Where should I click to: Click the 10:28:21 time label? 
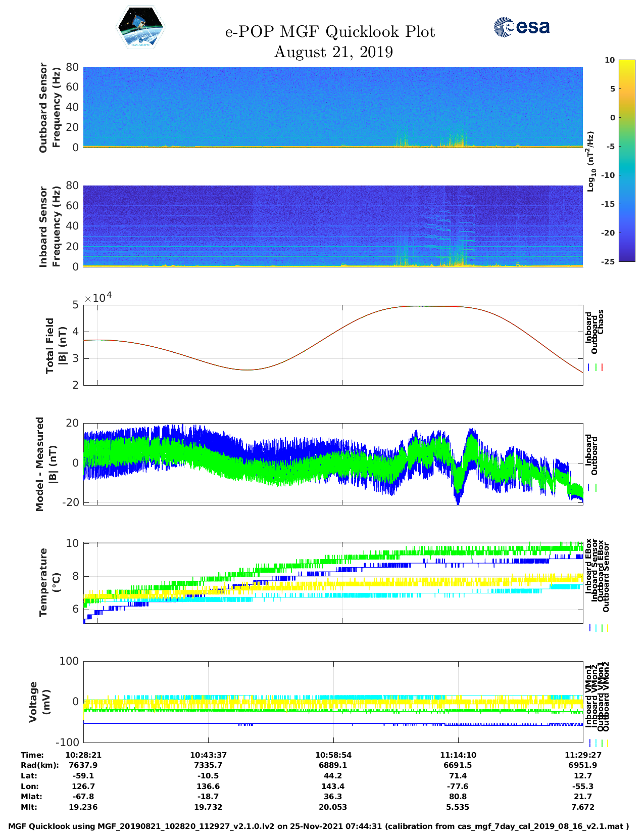(x=83, y=755)
